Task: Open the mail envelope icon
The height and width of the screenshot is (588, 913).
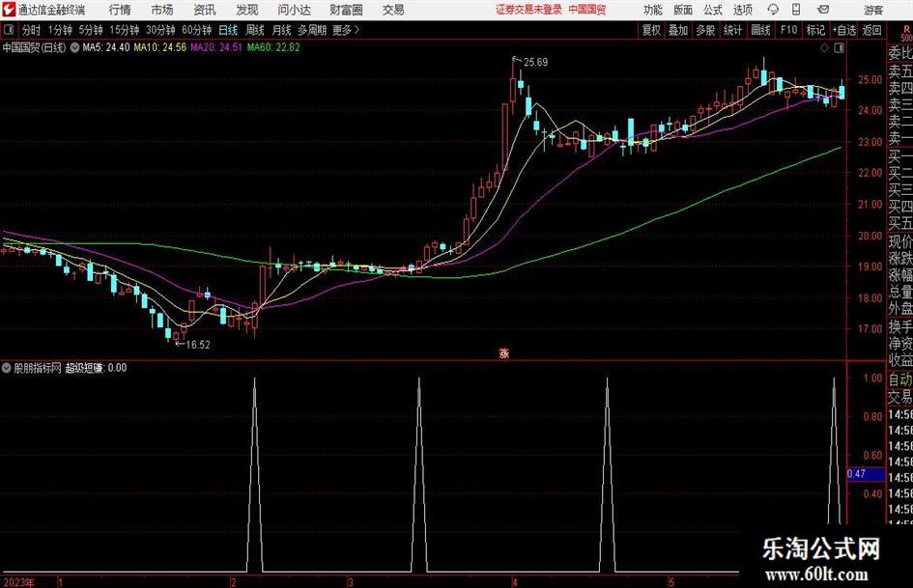Action: (823, 10)
